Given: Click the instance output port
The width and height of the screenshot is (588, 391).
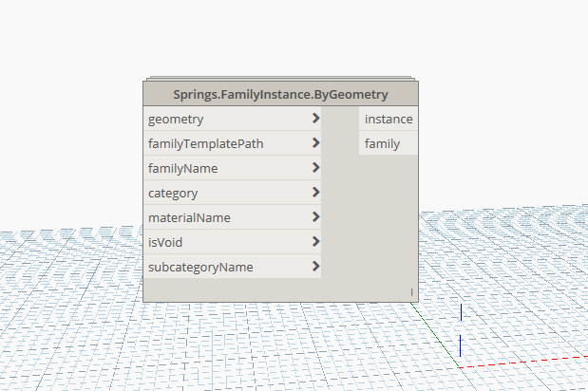Looking at the screenshot, I should click(389, 119).
